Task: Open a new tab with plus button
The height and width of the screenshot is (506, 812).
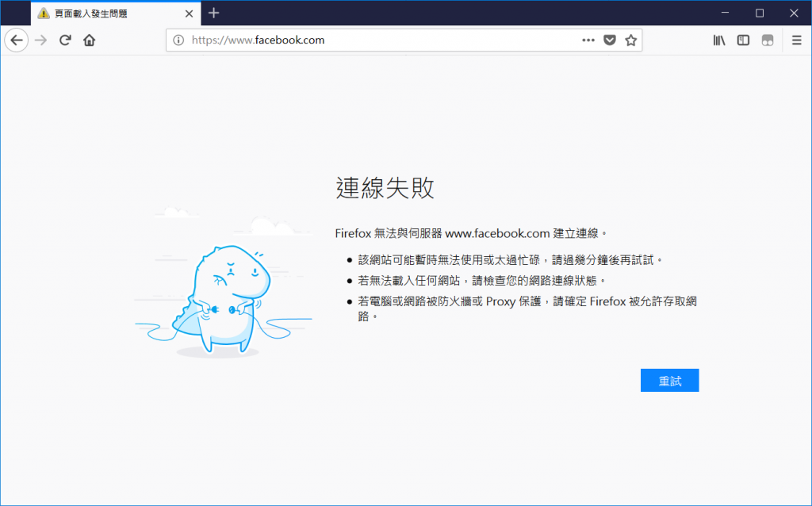Action: pos(214,13)
